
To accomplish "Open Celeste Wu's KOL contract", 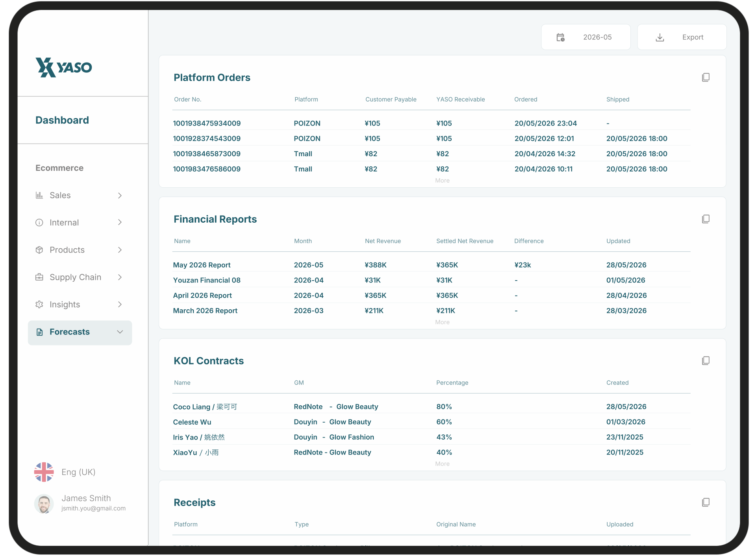I will (192, 422).
